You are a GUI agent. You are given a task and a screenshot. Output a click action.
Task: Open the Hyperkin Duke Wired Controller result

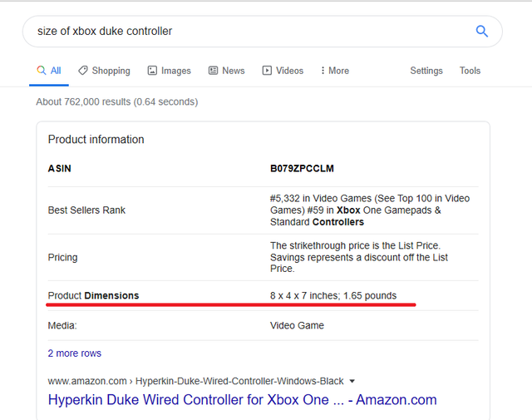(242, 400)
